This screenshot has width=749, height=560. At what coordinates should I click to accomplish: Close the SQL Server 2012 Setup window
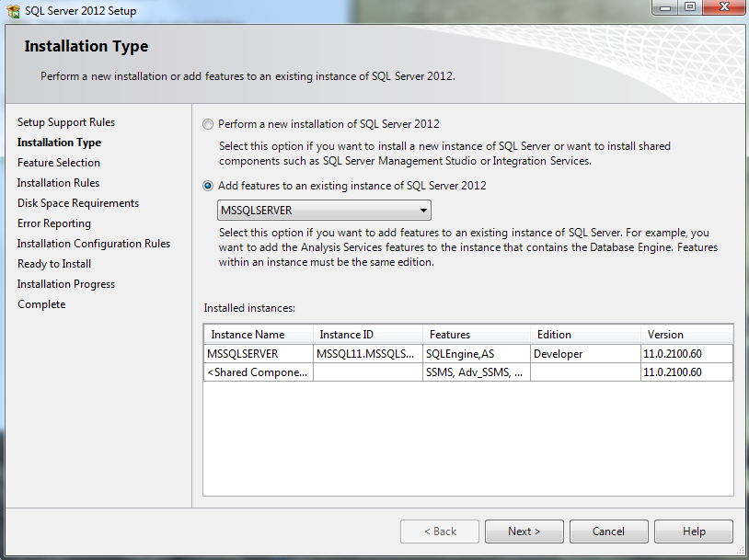724,7
